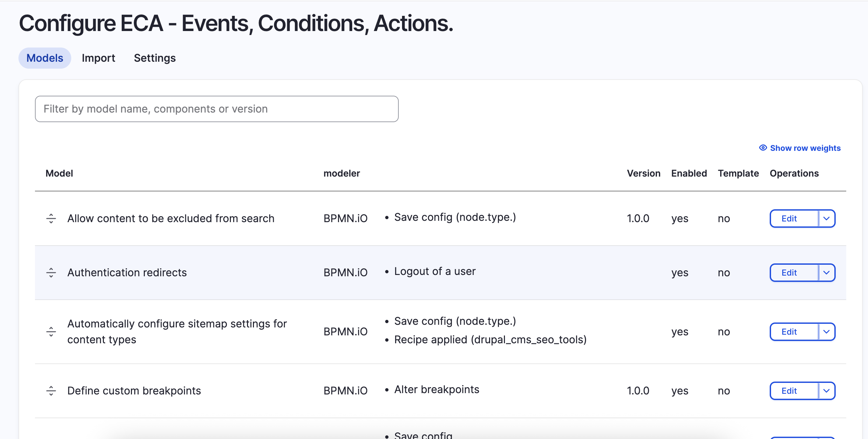Screen dimensions: 868x439
Task: Click the eye icon beside Show row weights
Action: point(763,148)
